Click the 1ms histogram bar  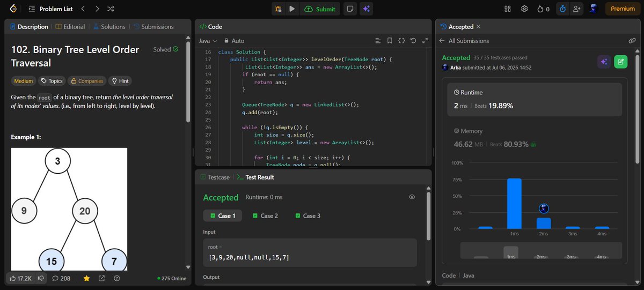coord(514,204)
